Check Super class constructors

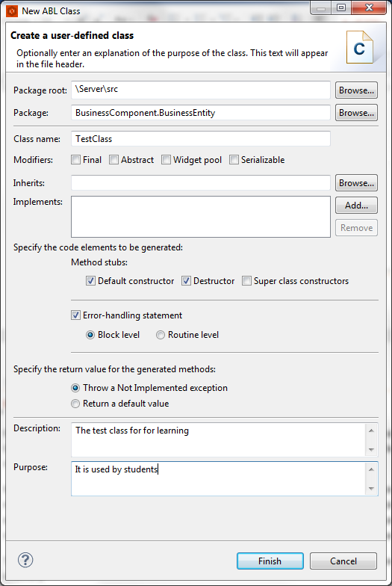click(246, 281)
